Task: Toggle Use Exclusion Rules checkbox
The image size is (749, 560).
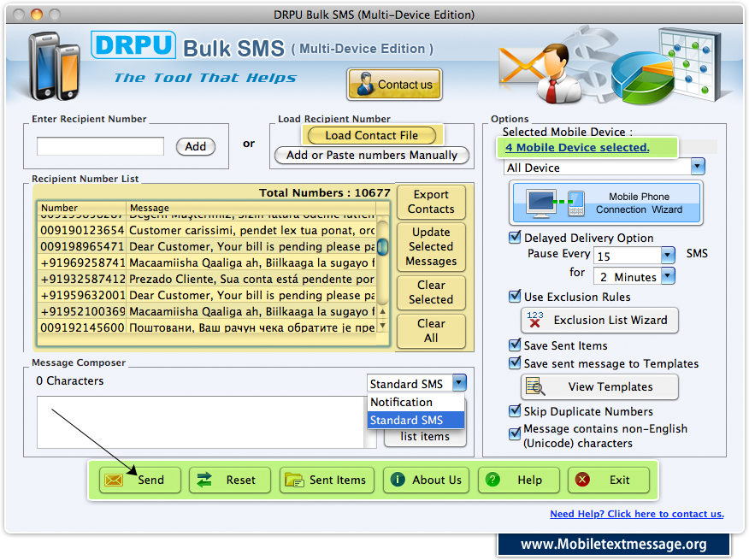Action: pyautogui.click(x=515, y=297)
